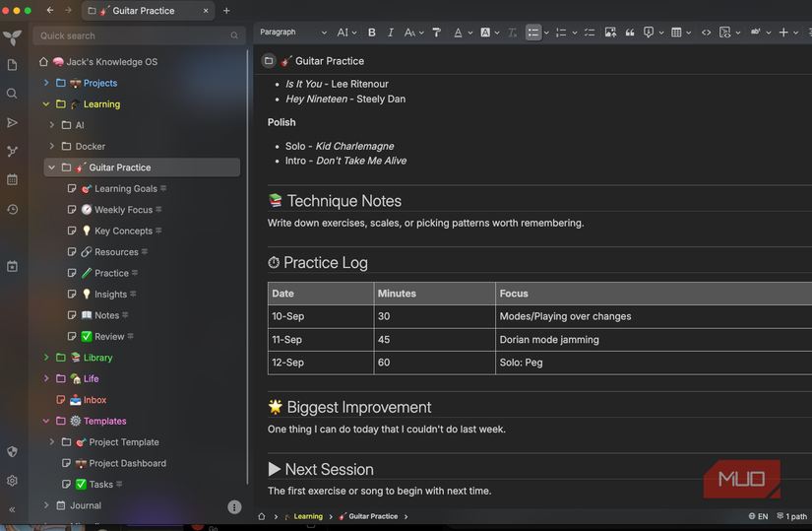This screenshot has width=812, height=531.
Task: Open today's journal note icon
Action: [12, 267]
